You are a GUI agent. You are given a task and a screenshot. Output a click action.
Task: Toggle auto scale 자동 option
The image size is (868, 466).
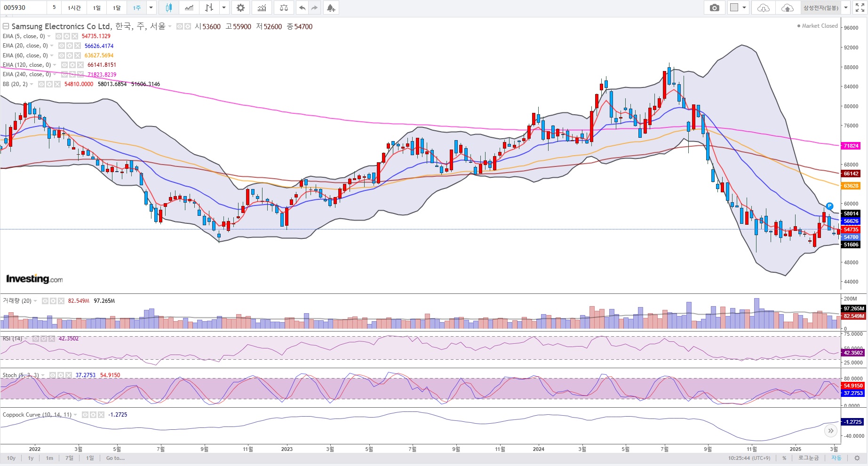(836, 458)
